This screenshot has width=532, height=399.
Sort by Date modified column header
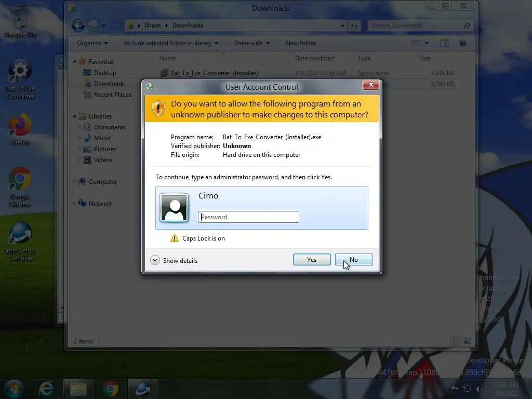314,58
